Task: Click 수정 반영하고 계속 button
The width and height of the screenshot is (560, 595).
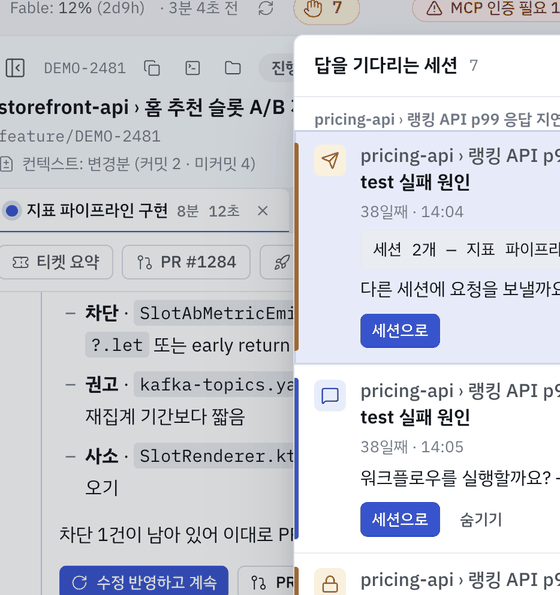Action: pyautogui.click(x=144, y=582)
